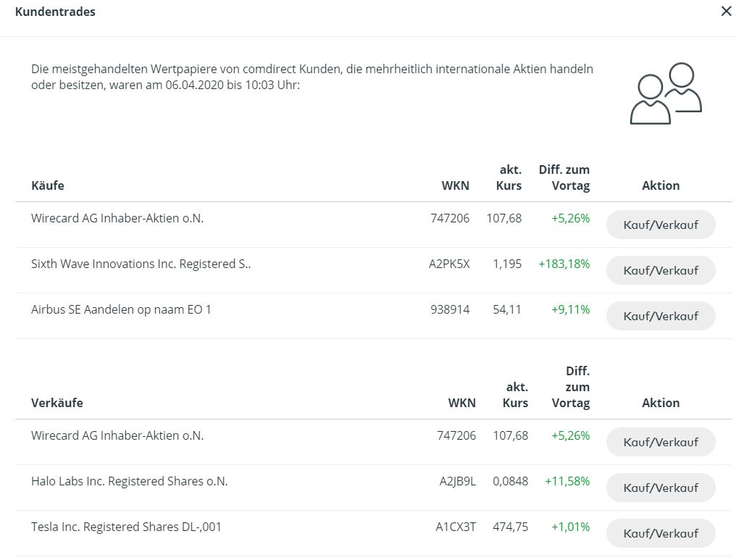Viewport: 736px width, 560px height.
Task: Open Kauf/Verkauf for Tesla Inc.
Action: pos(660,533)
